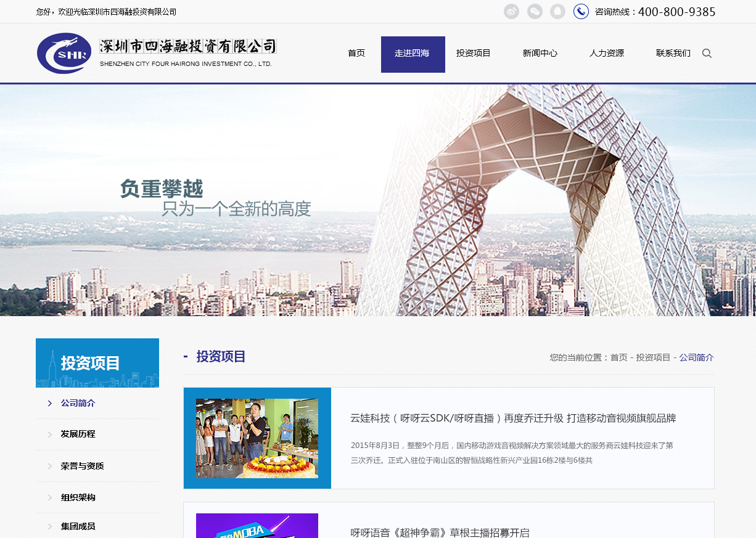This screenshot has width=756, height=538.
Task: Click the 投资项目 sidebar header with skyline icon
Action: pos(97,363)
